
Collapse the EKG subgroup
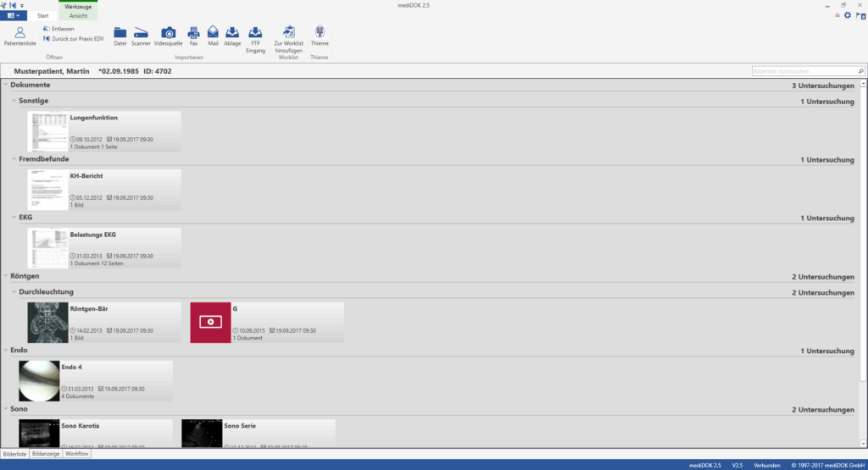click(14, 218)
